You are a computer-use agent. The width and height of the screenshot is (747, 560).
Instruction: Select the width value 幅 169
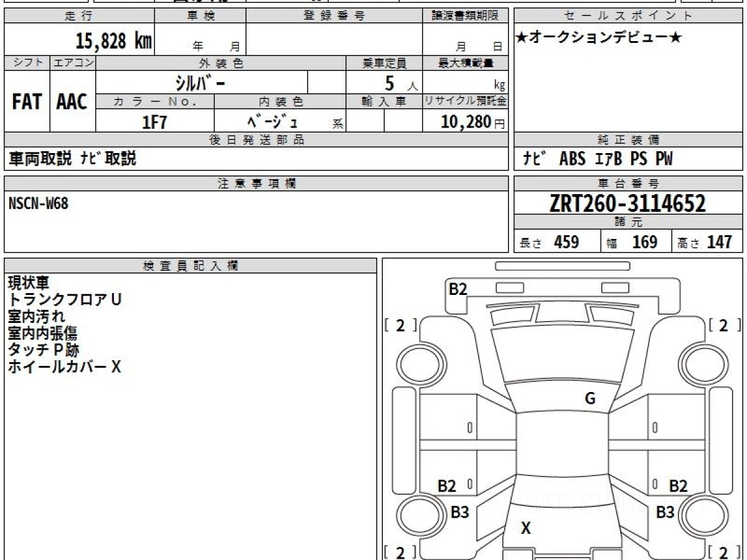(632, 242)
